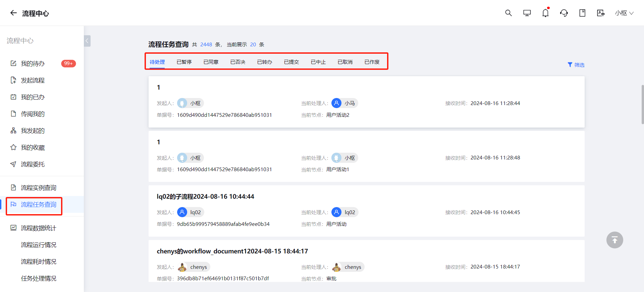
Task: Click the 99+ badge on 我的待办
Action: [68, 63]
